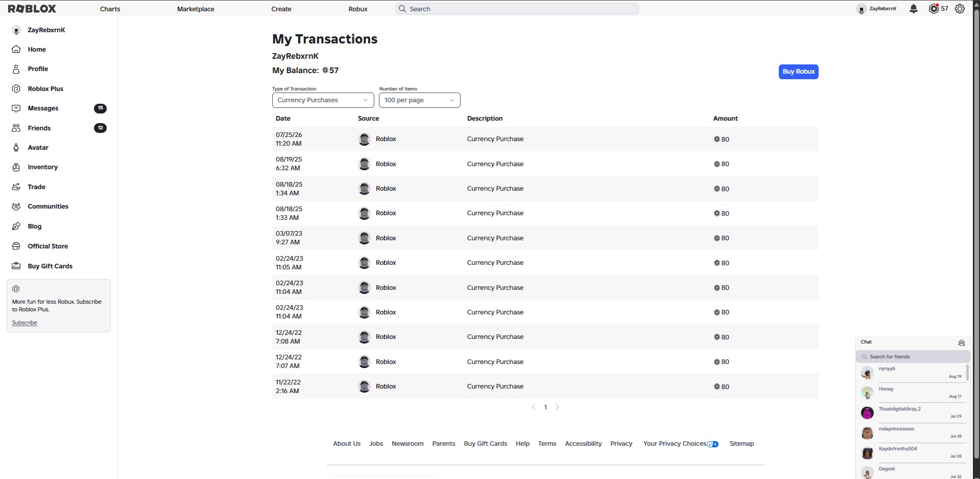This screenshot has width=980, height=479.
Task: Click the Home house icon
Action: pos(16,50)
